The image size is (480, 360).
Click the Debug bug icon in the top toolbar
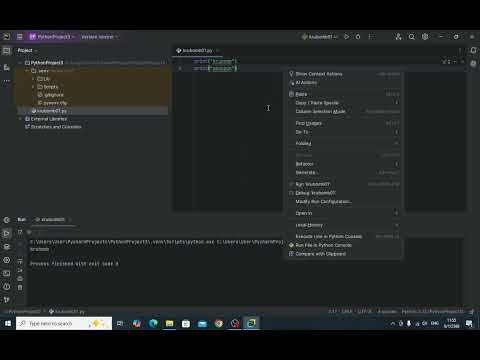point(358,37)
